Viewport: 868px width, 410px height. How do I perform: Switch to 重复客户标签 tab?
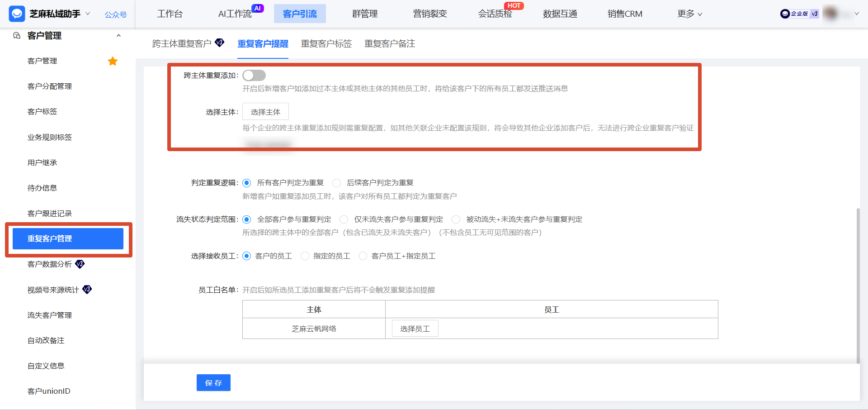(326, 43)
